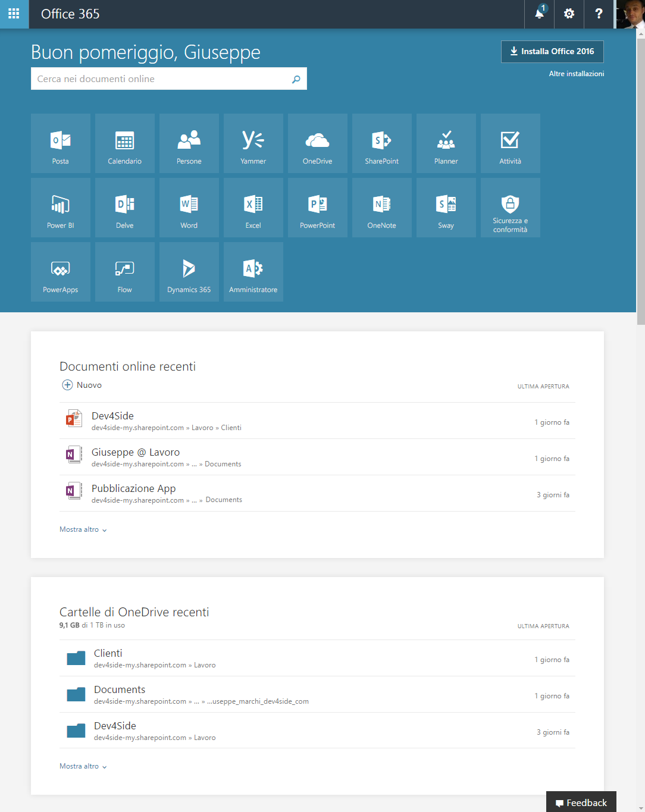Open Altre installazioni link
This screenshot has width=645, height=812.
coord(577,74)
